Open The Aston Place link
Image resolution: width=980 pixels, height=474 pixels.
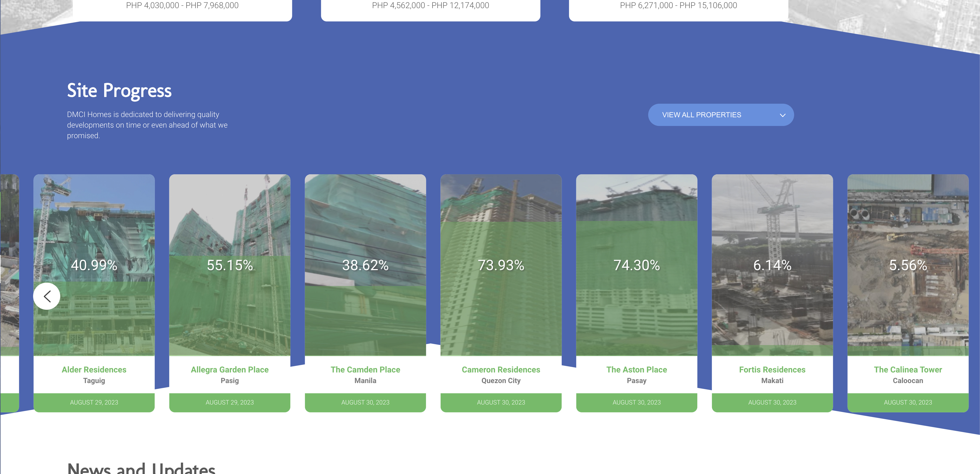[x=637, y=369]
